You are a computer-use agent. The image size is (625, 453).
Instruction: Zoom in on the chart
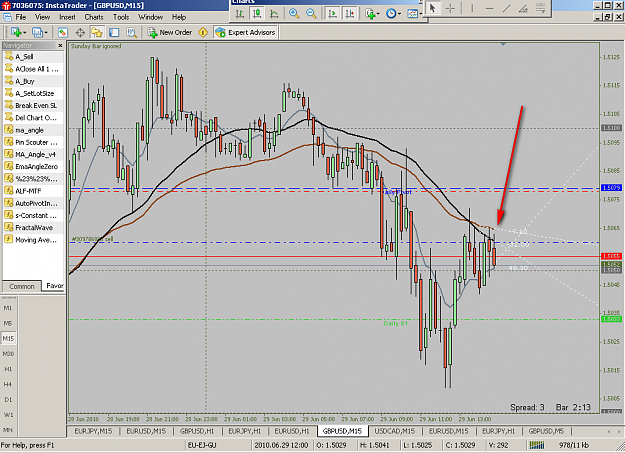pos(294,14)
